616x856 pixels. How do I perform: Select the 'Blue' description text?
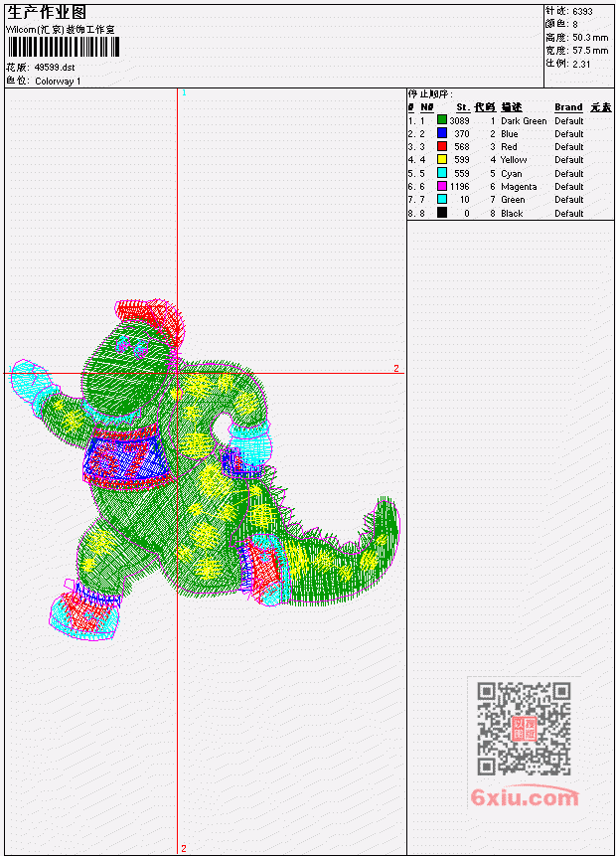[x=510, y=134]
